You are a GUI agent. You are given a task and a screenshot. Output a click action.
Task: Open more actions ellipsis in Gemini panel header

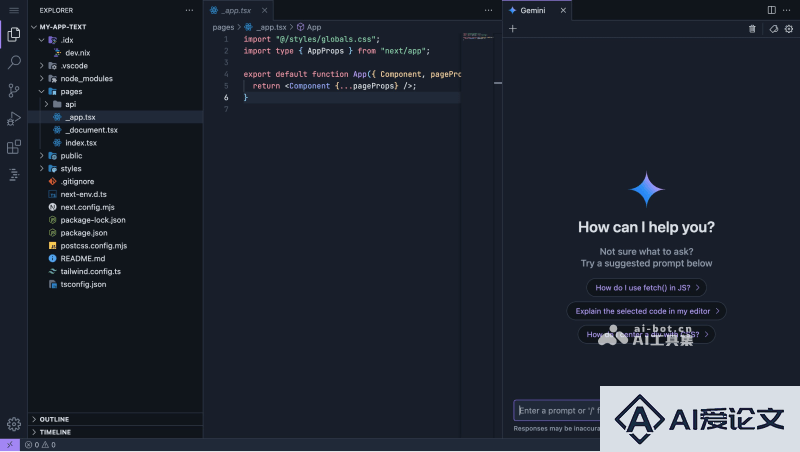pyautogui.click(x=787, y=10)
